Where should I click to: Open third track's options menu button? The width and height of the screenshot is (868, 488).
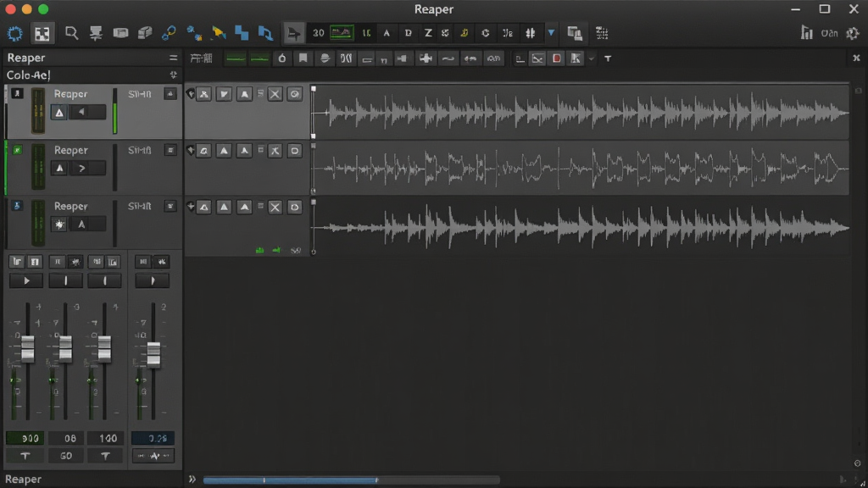[170, 206]
